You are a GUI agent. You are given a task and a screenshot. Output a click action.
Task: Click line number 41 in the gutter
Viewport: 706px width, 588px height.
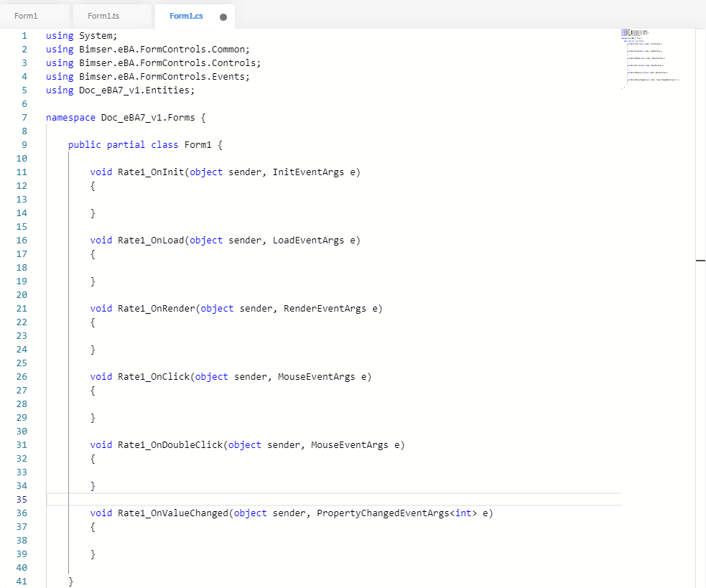(x=22, y=582)
